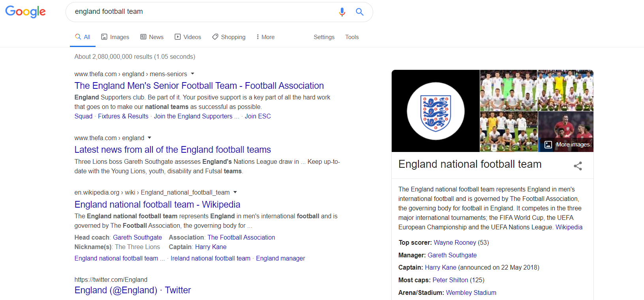Image resolution: width=644 pixels, height=300 pixels.
Task: Switch to the Images tab
Action: (115, 37)
